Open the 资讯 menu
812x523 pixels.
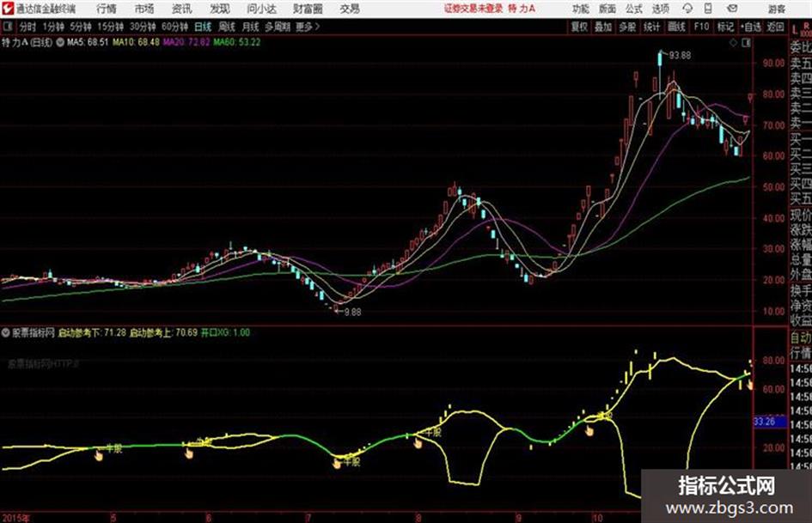(x=182, y=9)
